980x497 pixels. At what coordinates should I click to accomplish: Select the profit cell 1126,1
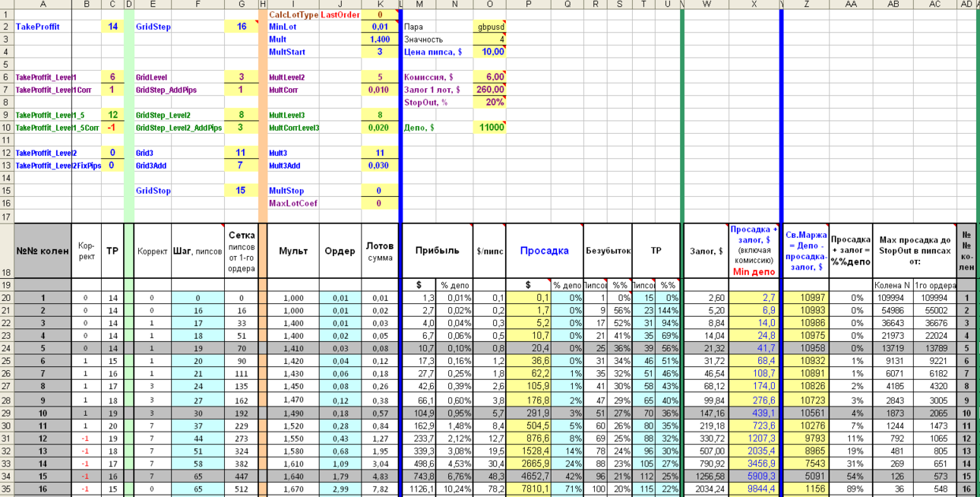coord(419,489)
